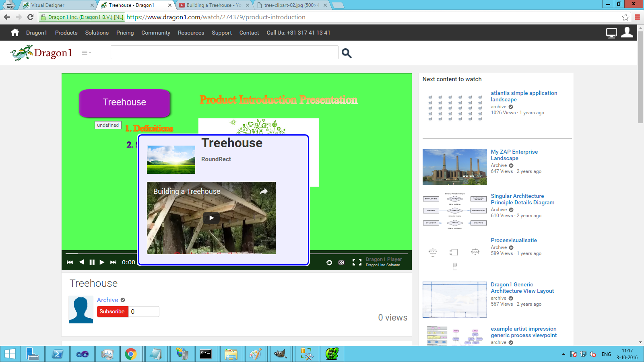Open the Products menu
644x362 pixels.
(66, 33)
